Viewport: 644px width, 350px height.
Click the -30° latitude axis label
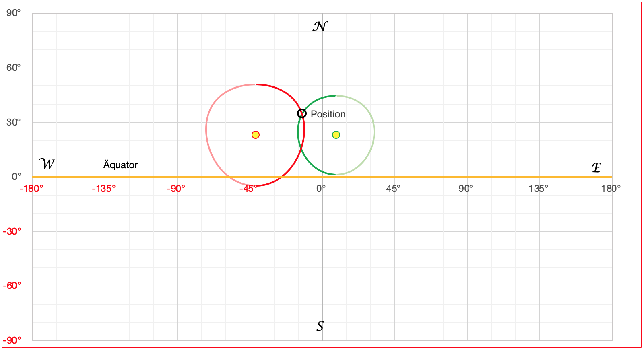pos(12,231)
